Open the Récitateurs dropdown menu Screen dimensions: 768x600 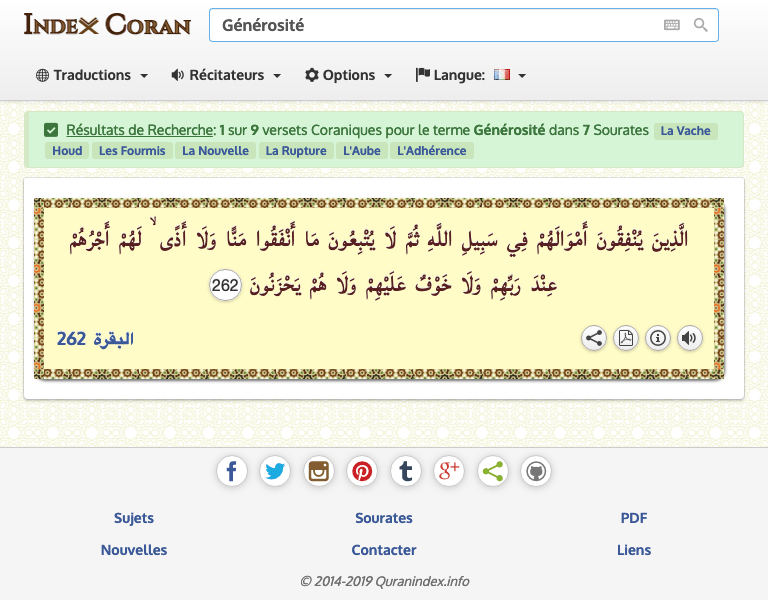(226, 75)
